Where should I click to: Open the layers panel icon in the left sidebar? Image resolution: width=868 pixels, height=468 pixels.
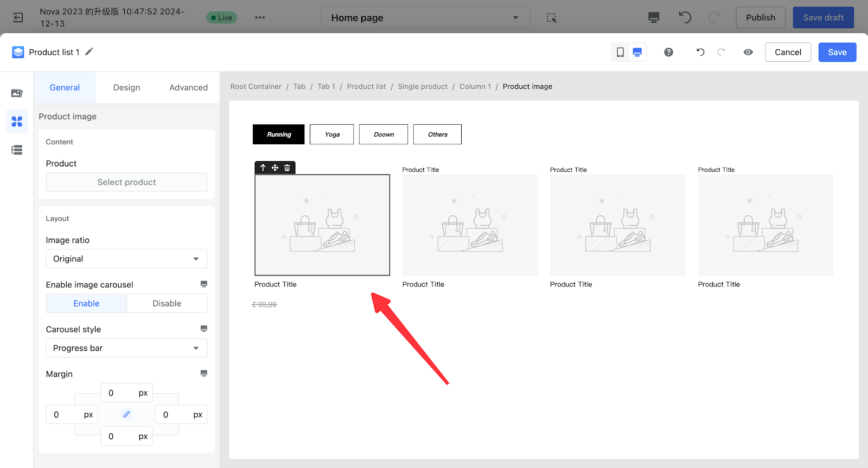(x=17, y=150)
